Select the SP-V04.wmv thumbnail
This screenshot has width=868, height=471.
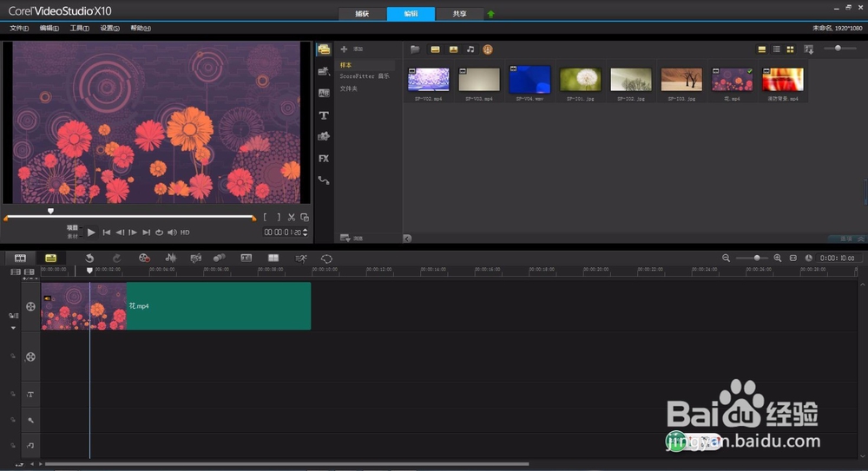click(529, 79)
